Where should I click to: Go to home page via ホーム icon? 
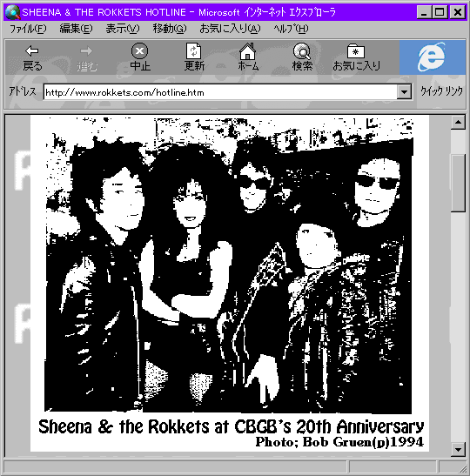click(248, 51)
